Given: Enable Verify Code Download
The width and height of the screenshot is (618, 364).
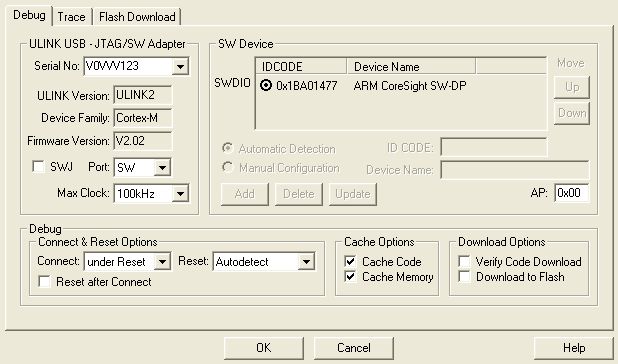Looking at the screenshot, I should click(x=464, y=261).
